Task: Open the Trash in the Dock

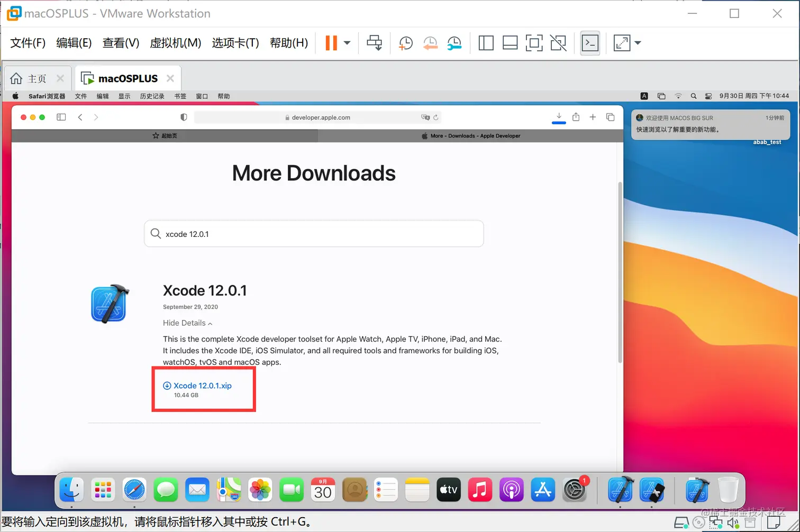Action: click(729, 490)
